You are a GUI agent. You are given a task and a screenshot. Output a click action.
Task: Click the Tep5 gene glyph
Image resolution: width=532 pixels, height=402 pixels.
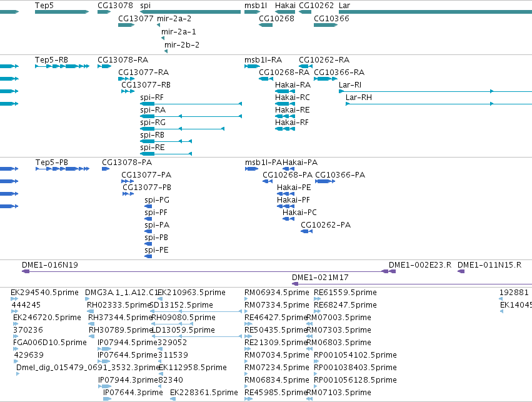[62, 12]
